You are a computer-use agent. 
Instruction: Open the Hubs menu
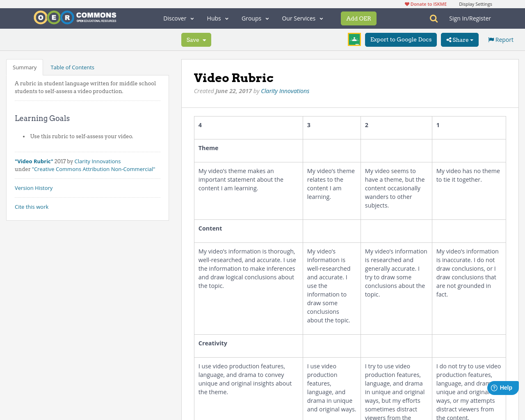[x=217, y=18]
